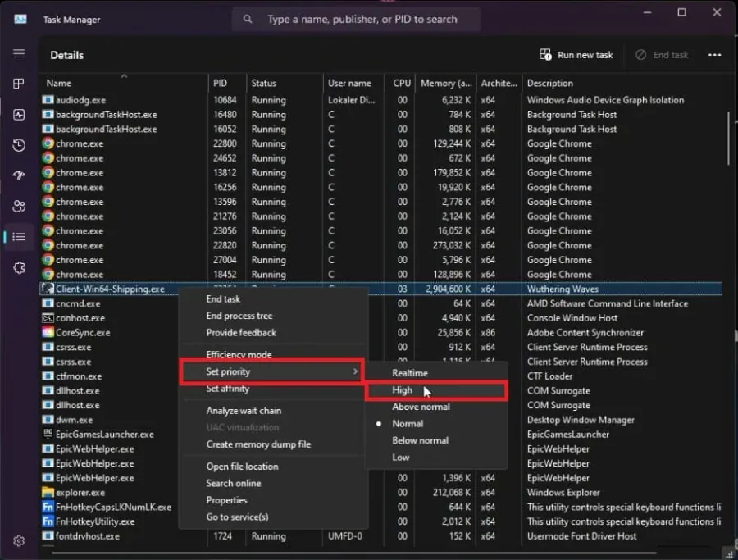Select Open file location menu entry

243,467
